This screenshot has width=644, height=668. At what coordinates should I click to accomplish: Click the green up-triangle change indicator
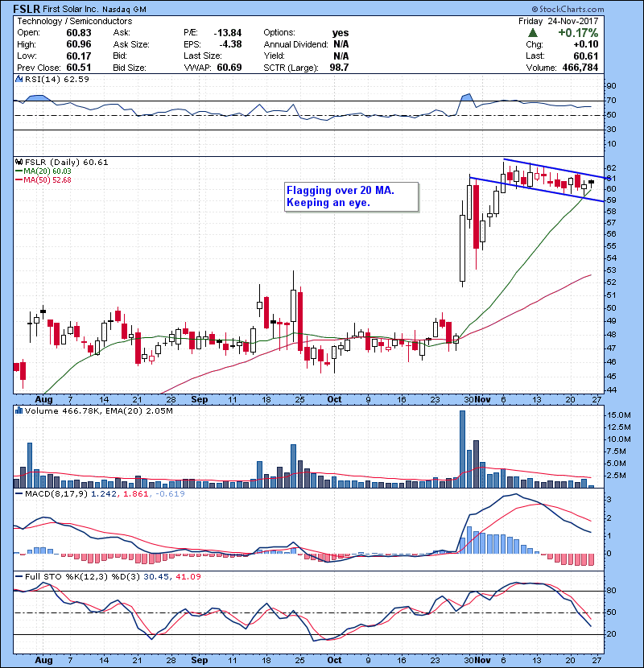(x=532, y=33)
